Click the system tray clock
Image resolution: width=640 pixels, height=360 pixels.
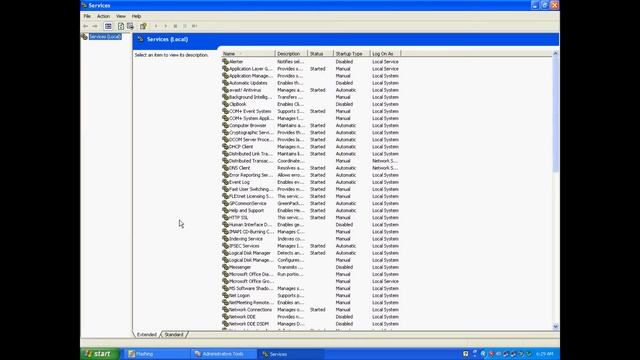pyautogui.click(x=544, y=354)
